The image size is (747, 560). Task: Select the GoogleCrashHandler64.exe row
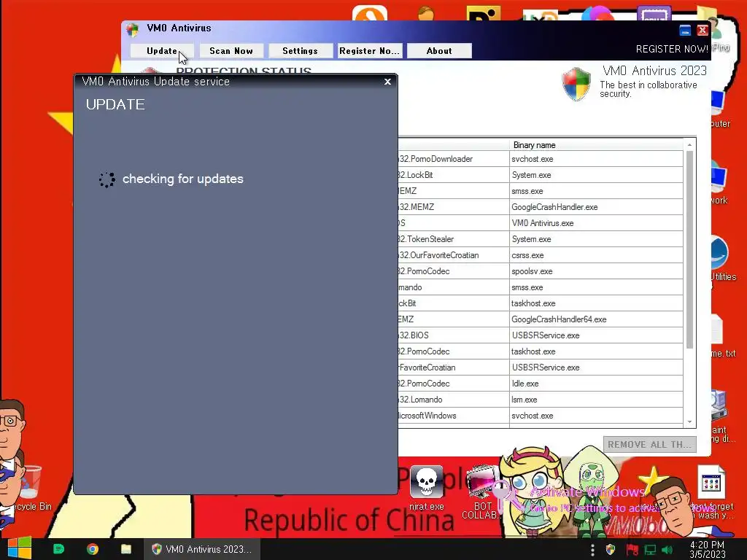tap(596, 319)
